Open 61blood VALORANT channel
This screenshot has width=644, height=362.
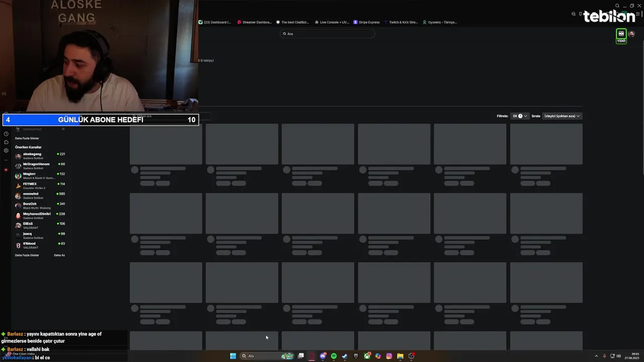pyautogui.click(x=40, y=245)
